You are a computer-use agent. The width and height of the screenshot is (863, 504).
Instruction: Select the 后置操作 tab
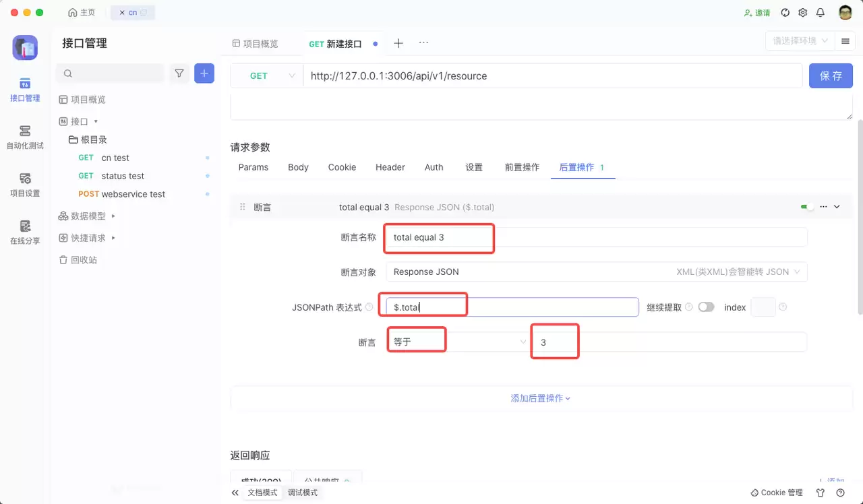pos(583,167)
